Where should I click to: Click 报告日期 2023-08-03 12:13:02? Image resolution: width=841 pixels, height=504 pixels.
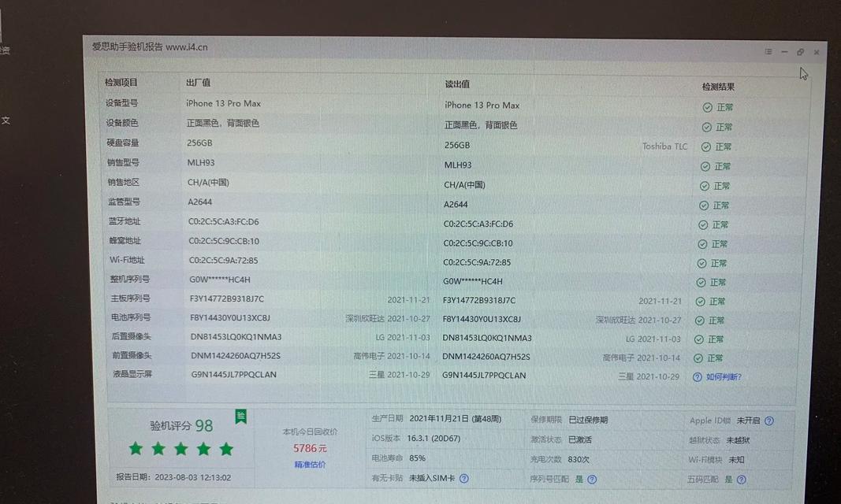(x=173, y=477)
